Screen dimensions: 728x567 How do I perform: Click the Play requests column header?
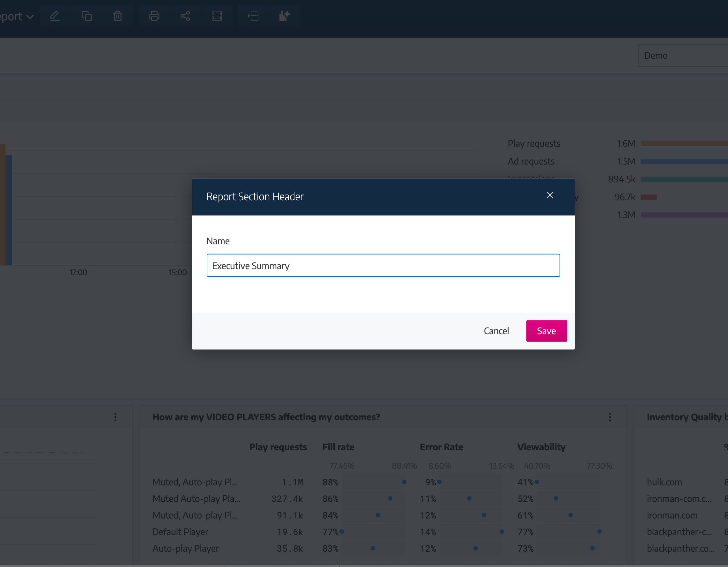click(278, 447)
